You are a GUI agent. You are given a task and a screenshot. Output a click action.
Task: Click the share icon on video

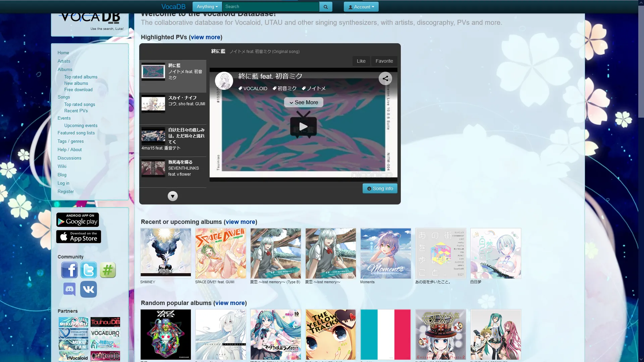385,78
